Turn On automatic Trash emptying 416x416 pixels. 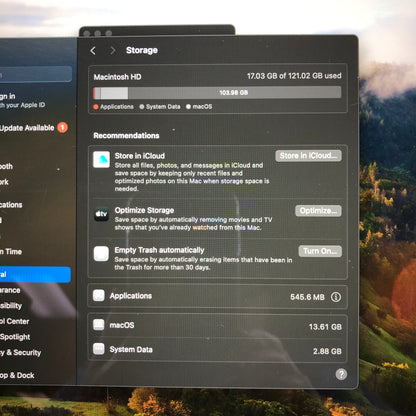(x=320, y=251)
